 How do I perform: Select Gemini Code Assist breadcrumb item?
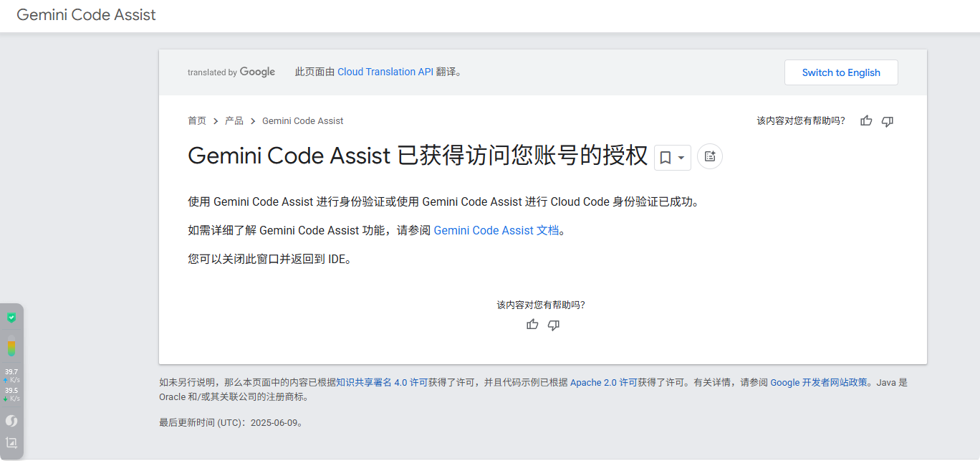(x=302, y=121)
